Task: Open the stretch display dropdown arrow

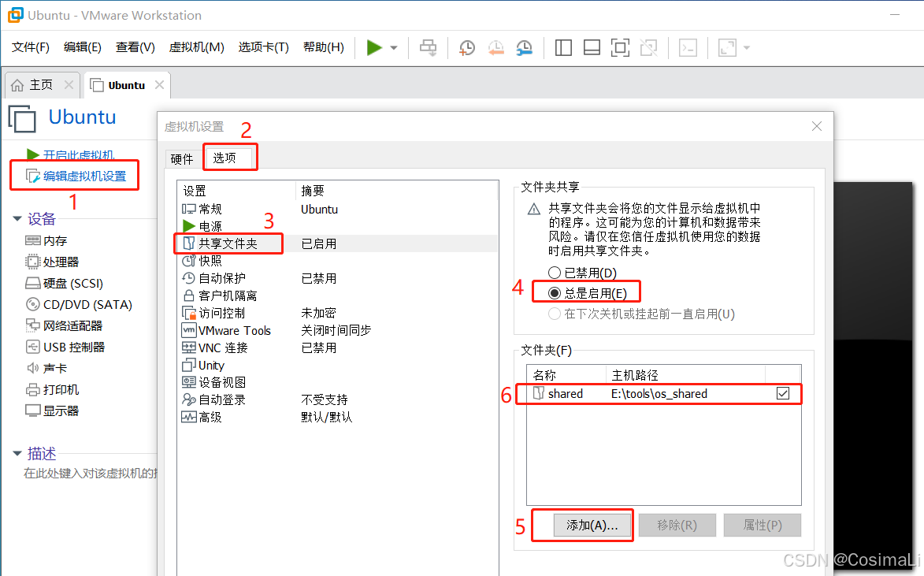Action: click(747, 48)
